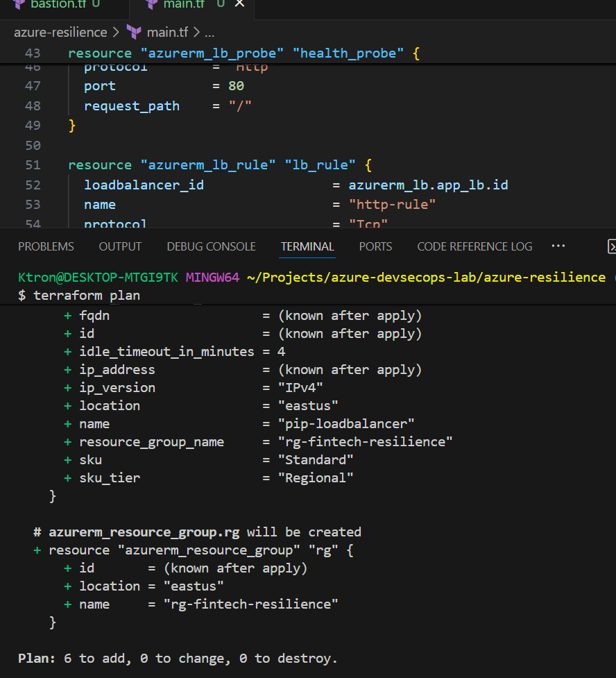The image size is (616, 678).
Task: Show the PORTS panel tab
Action: 375,246
